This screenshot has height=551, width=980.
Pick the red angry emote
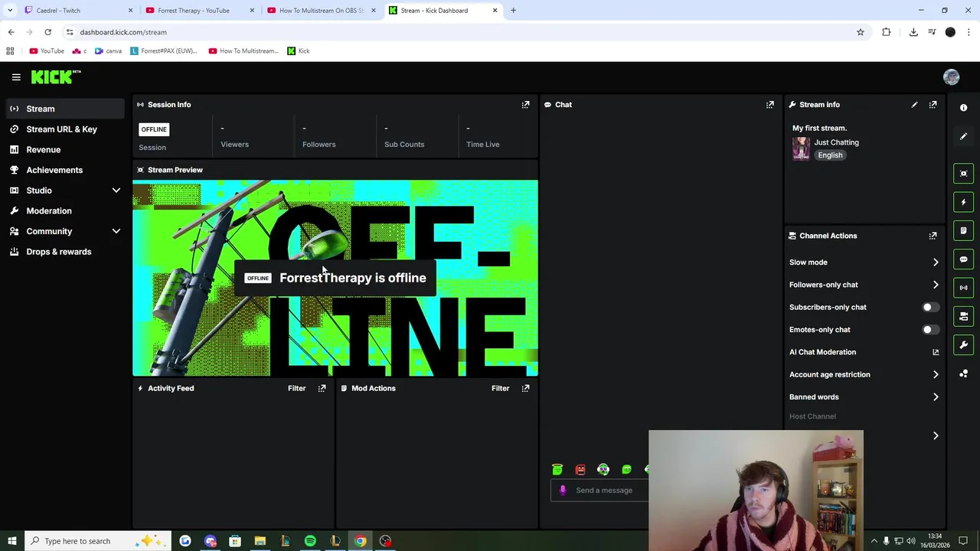point(580,469)
